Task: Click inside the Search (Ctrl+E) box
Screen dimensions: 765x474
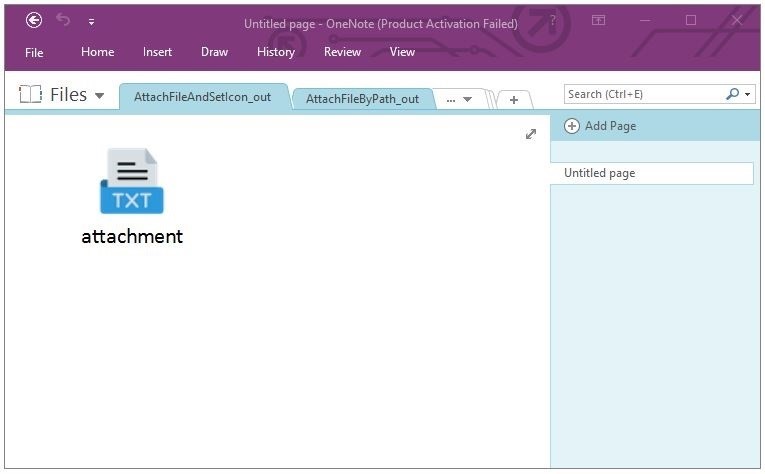Action: (x=640, y=94)
